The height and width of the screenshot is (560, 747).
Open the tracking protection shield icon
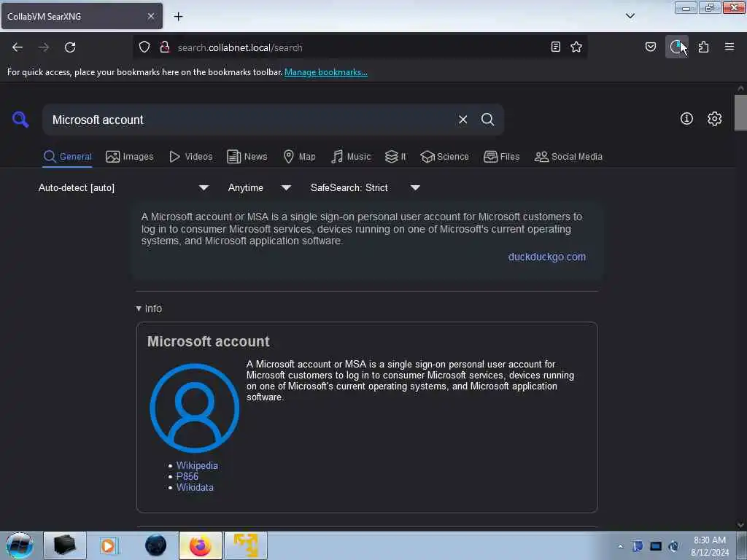coord(144,47)
